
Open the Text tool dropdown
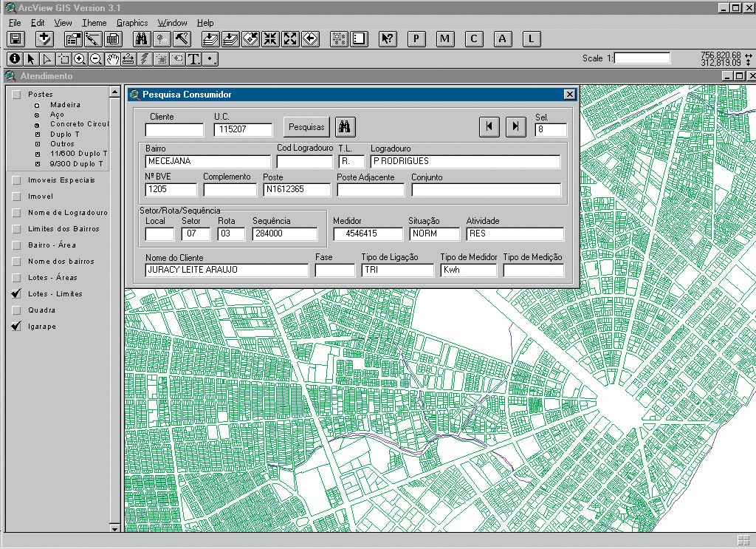pos(194,58)
